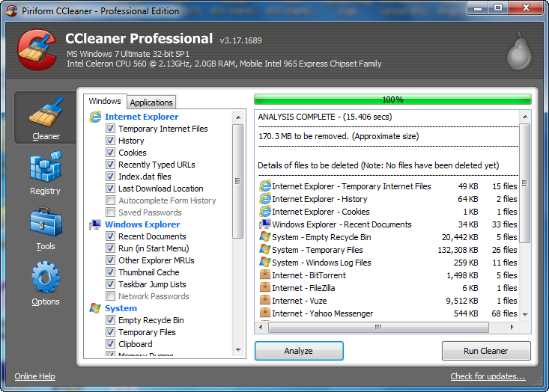Click the results horizontal scrollbar thumb
This screenshot has width=549, height=392.
378,328
